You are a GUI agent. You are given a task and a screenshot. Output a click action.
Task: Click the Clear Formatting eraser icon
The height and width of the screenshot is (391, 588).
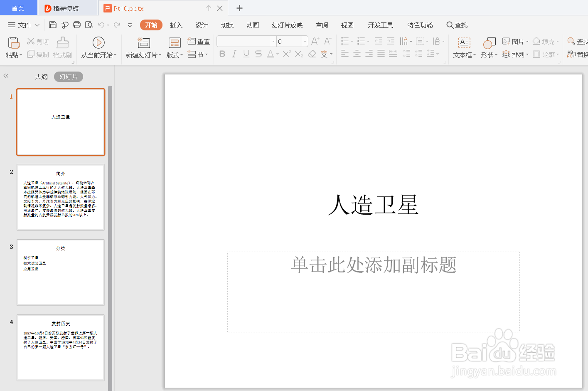(312, 54)
